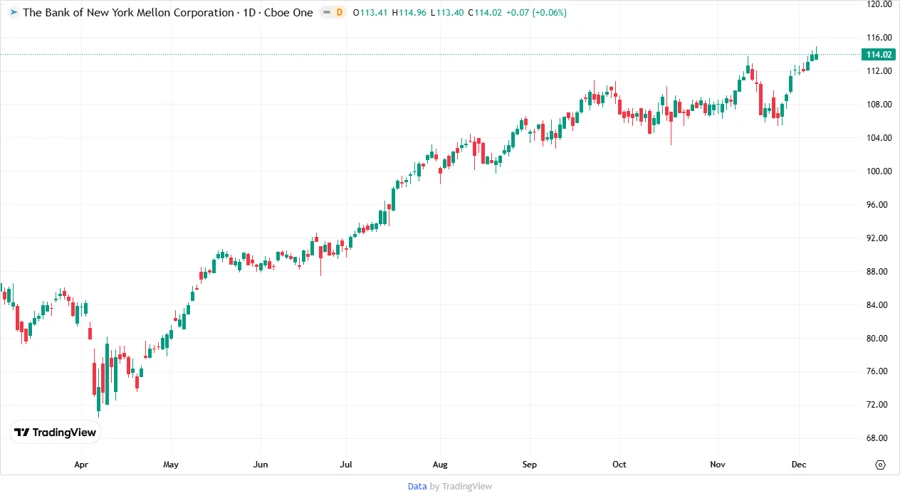Image resolution: width=900 pixels, height=498 pixels.
Task: Click the C114.02 close value
Action: [485, 12]
